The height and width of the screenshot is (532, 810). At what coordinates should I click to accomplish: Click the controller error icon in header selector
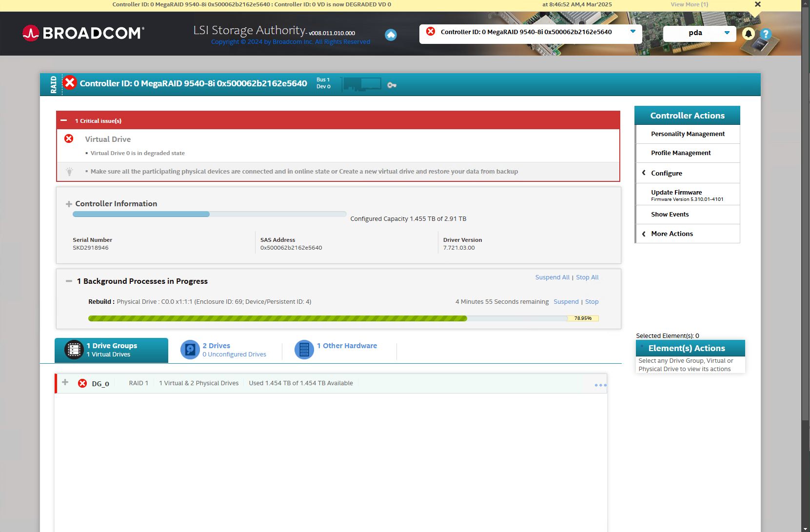[x=431, y=32]
